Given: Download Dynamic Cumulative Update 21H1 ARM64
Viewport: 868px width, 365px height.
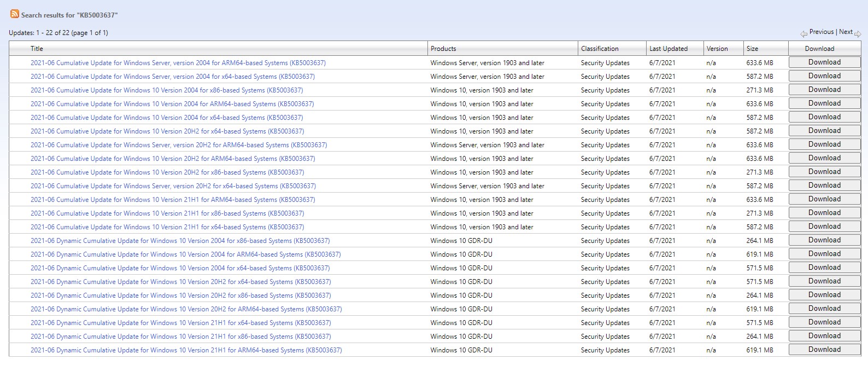Looking at the screenshot, I should [824, 350].
